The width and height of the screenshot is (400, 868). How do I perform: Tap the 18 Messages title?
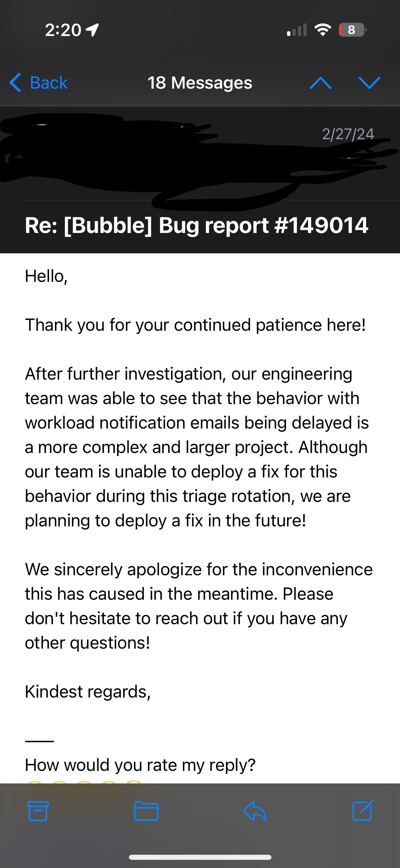200,83
